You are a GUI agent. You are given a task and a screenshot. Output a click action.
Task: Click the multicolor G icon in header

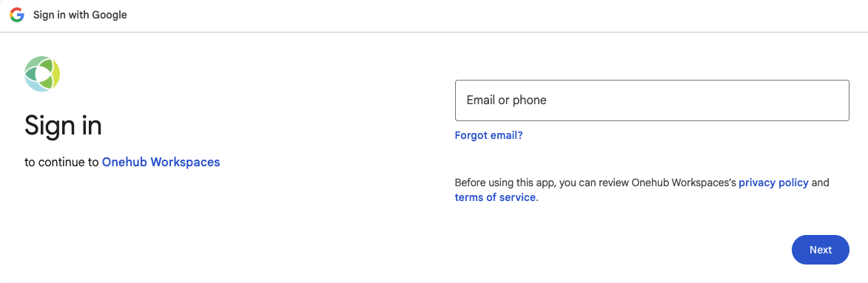(x=17, y=15)
